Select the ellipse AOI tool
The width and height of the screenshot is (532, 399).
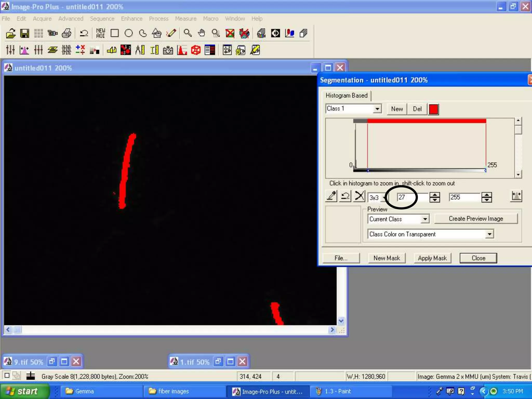[129, 33]
